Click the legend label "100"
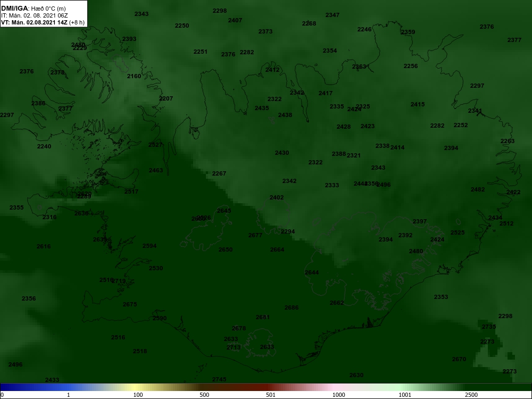 point(138,395)
